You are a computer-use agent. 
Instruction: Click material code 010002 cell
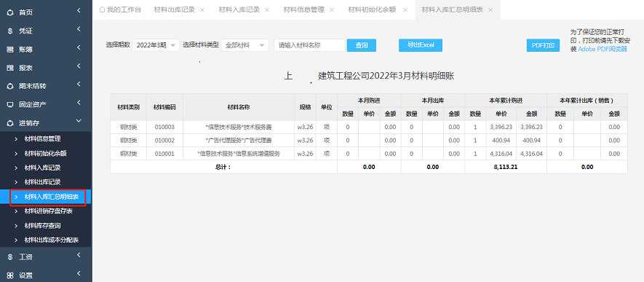164,141
